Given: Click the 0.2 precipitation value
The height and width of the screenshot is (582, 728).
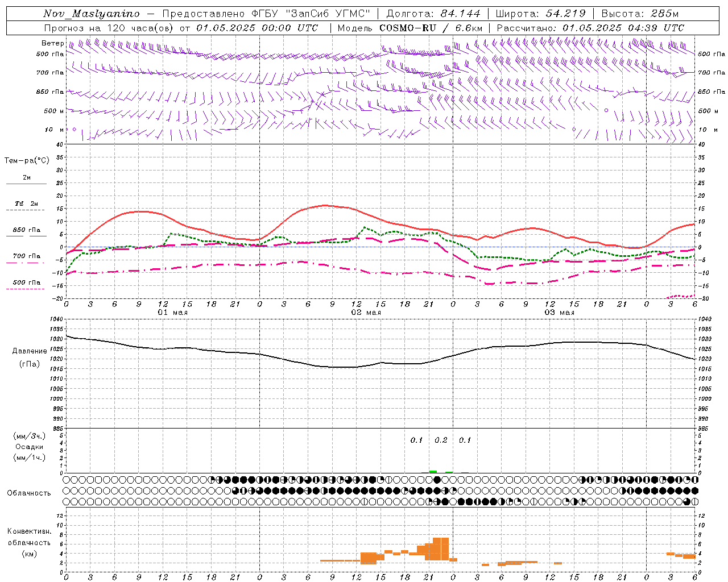Looking at the screenshot, I should [441, 440].
